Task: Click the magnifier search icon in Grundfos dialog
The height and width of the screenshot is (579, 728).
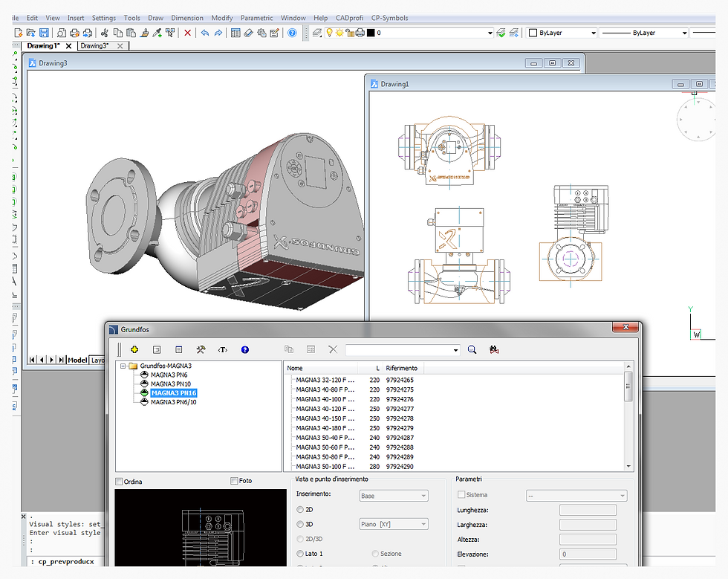Action: pyautogui.click(x=472, y=349)
